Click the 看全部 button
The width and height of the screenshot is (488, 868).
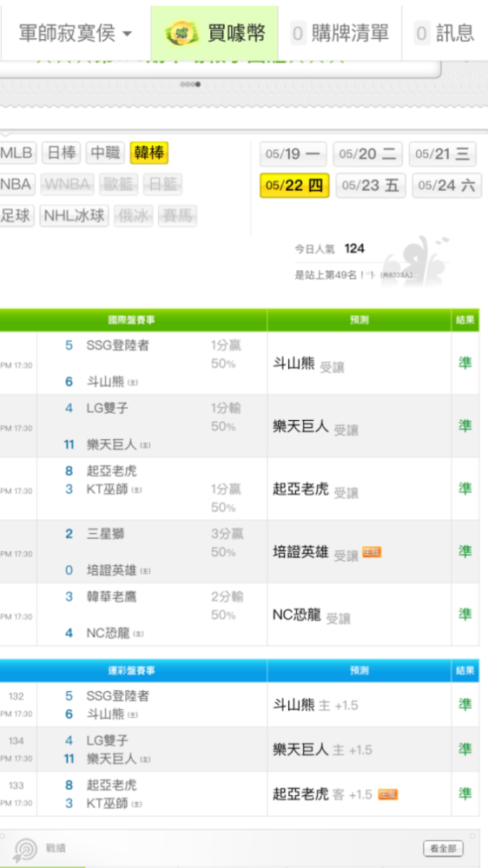(443, 849)
